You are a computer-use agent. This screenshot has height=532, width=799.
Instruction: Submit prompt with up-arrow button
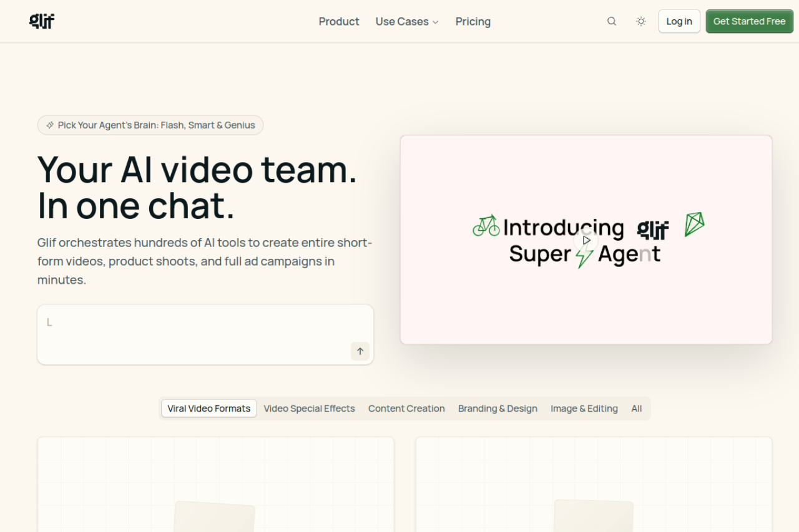point(360,351)
